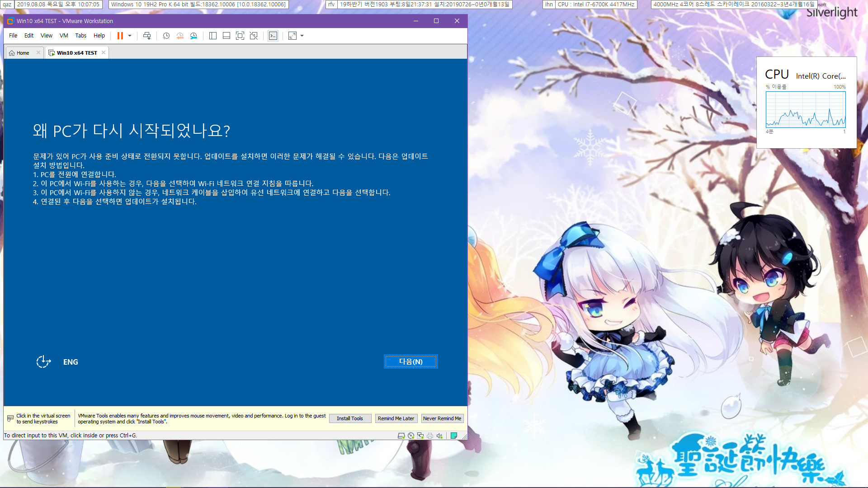
Task: Close the Win10 x64 TEST tab
Action: pos(104,52)
